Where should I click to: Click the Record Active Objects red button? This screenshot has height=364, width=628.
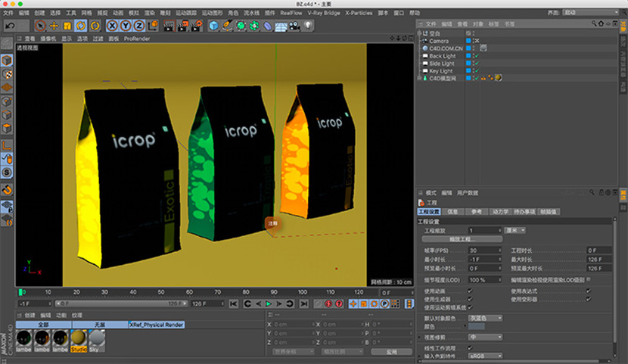pos(328,304)
